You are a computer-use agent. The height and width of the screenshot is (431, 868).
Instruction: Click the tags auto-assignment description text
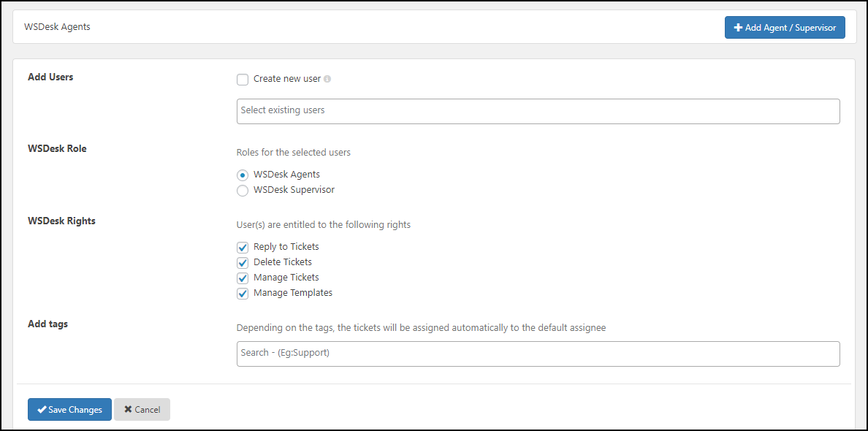(421, 328)
